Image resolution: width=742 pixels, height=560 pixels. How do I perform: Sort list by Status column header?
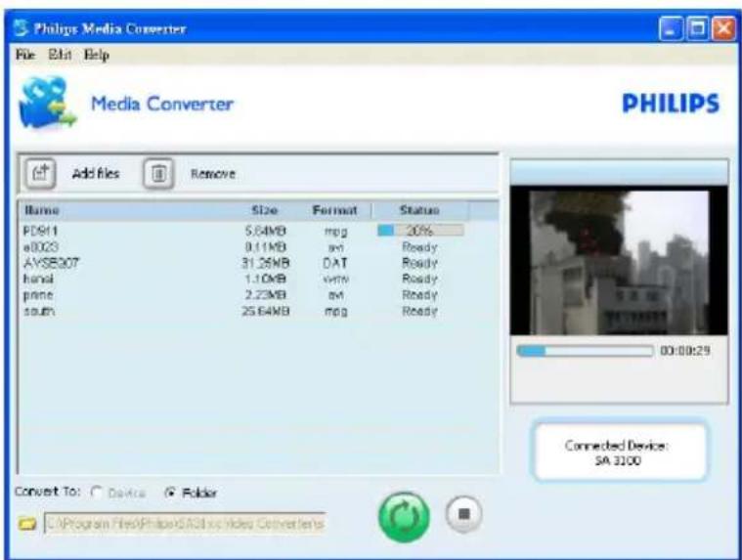(x=419, y=210)
